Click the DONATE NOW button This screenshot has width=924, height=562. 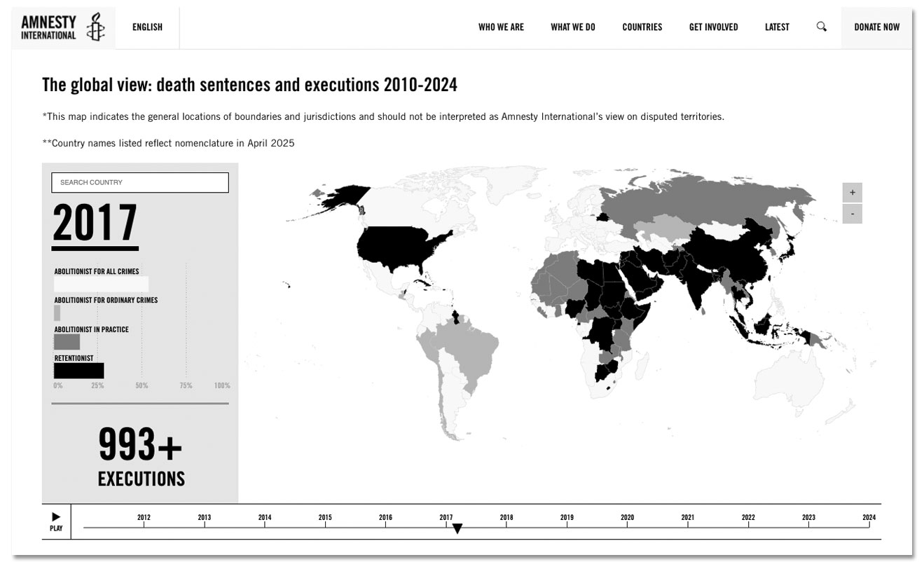(876, 27)
